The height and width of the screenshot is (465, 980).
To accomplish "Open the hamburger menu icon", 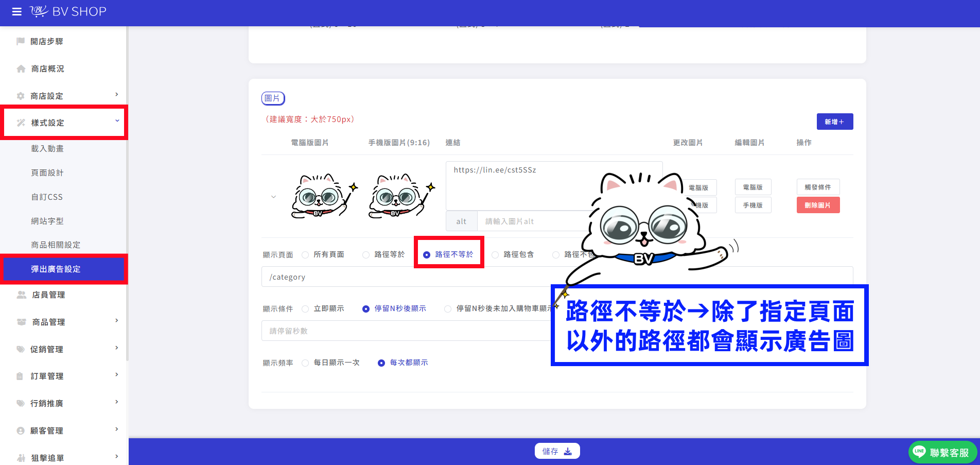I will tap(17, 11).
